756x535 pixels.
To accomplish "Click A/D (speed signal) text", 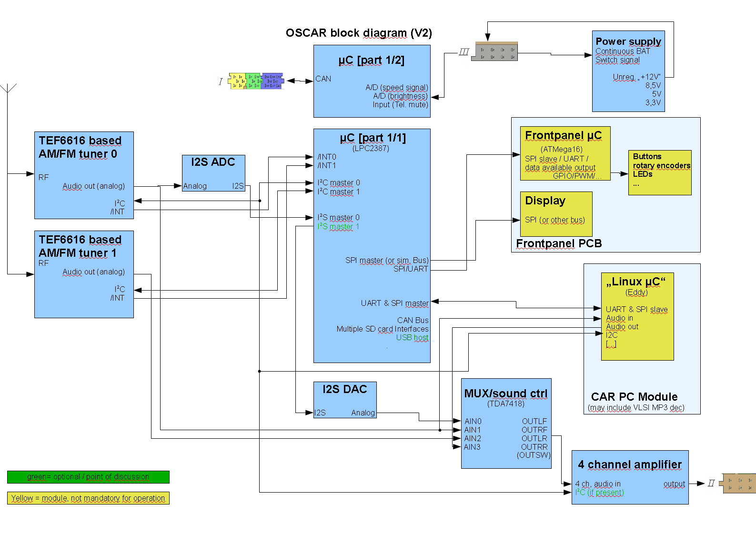I will click(x=397, y=87).
